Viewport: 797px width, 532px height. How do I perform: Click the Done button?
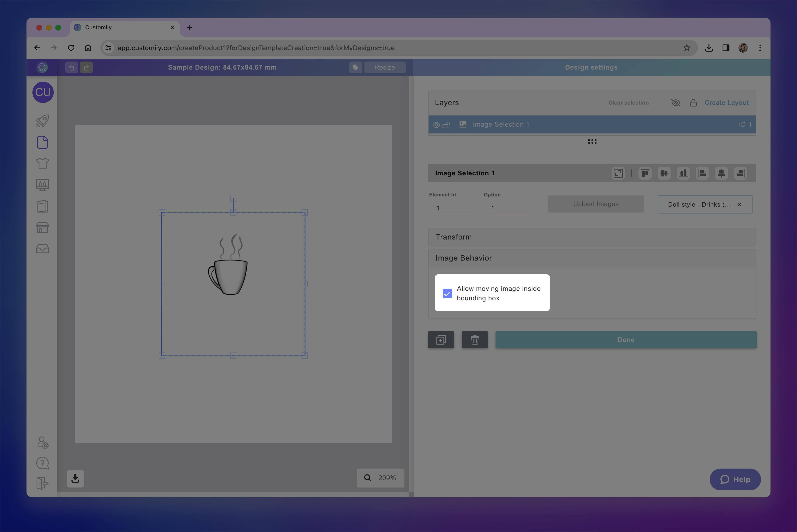pyautogui.click(x=626, y=340)
